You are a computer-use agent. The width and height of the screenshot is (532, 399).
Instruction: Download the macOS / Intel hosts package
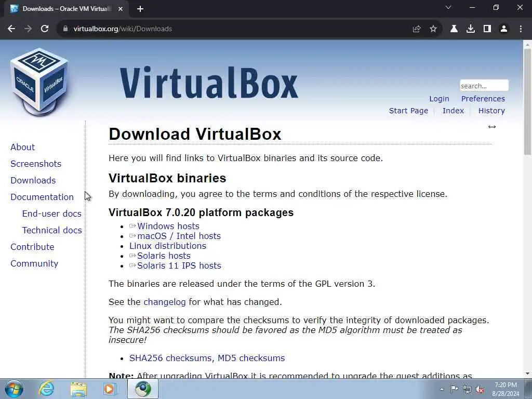click(179, 236)
